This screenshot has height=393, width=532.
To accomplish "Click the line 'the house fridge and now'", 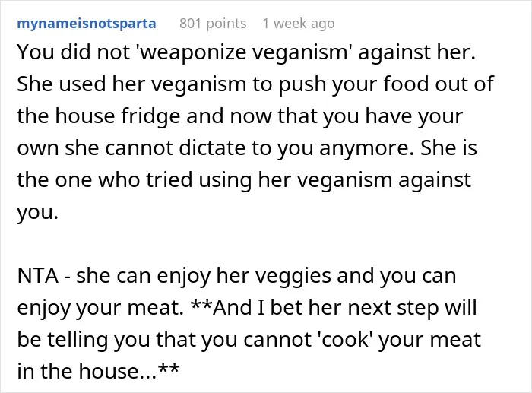I will coord(240,116).
